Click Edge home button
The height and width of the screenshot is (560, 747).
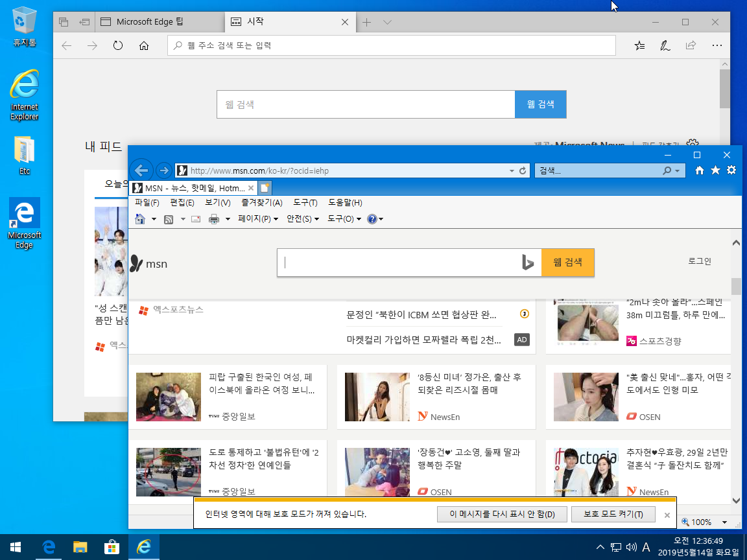pyautogui.click(x=143, y=45)
